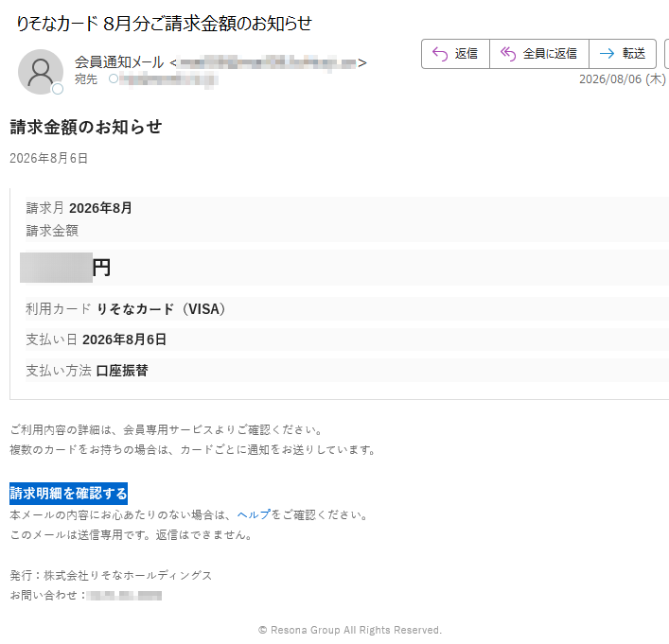Click recipient presence circle next to 宛先

point(113,78)
